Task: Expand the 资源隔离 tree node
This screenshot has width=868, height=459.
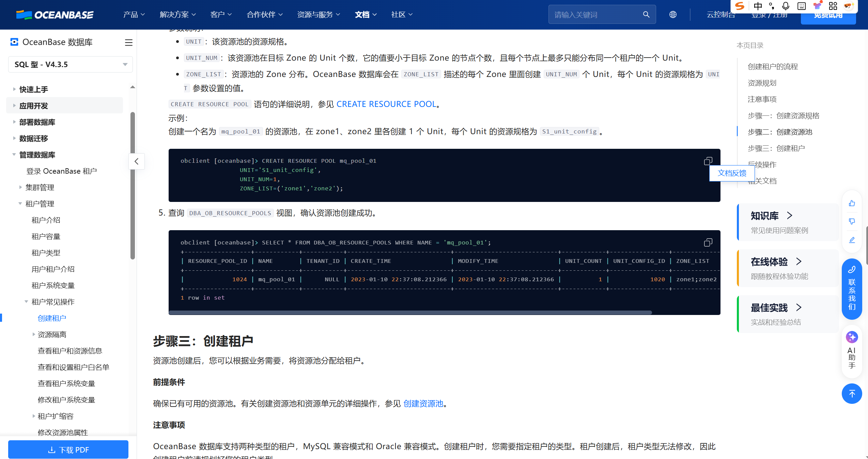Action: 33,334
